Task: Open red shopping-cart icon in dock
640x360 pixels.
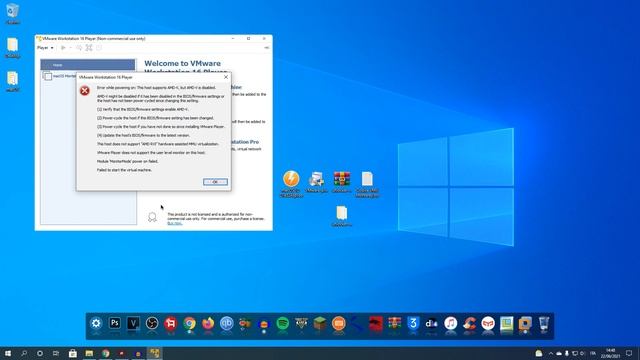Action: coord(171,323)
